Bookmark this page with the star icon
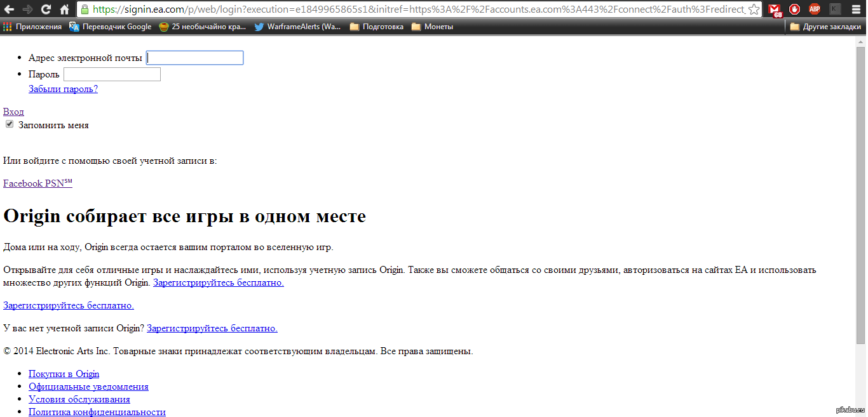Screen dimensions: 868x417 pyautogui.click(x=754, y=10)
